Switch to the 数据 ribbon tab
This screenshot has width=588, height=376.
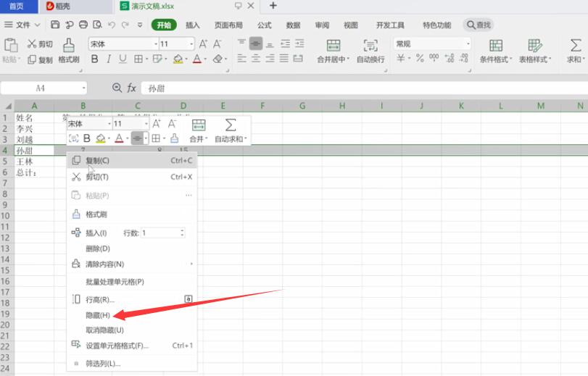pyautogui.click(x=293, y=25)
